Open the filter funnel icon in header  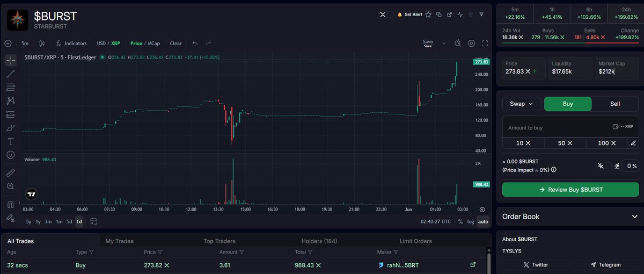(481, 15)
